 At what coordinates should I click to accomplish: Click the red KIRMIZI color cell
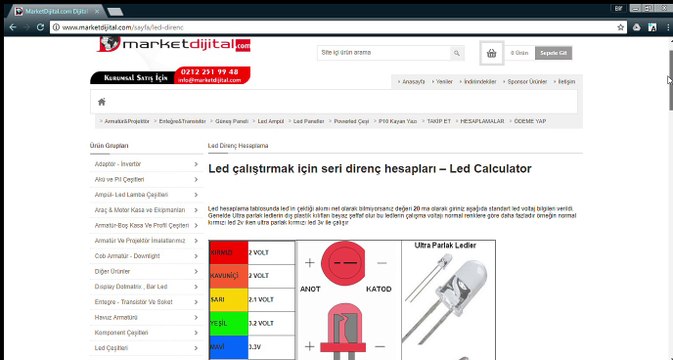(x=228, y=252)
